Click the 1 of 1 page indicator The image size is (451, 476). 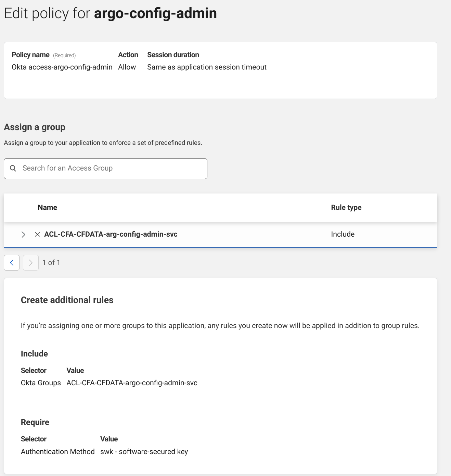click(51, 263)
